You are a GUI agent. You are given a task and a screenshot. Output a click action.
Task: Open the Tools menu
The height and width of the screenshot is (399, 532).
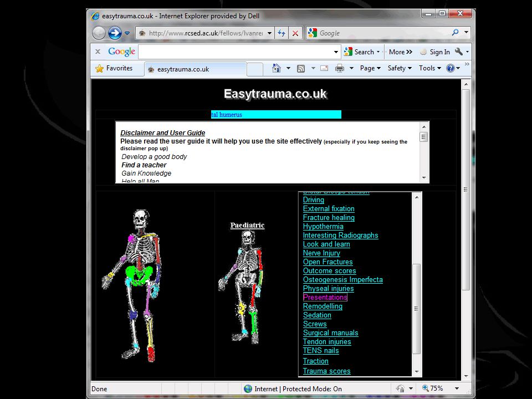pos(430,68)
